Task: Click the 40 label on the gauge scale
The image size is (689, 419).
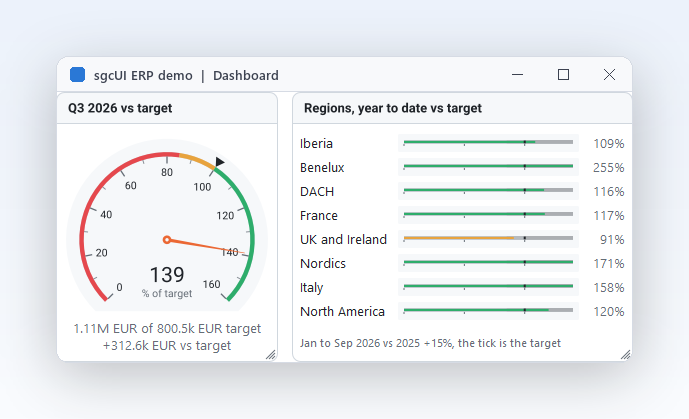Action: coord(106,215)
